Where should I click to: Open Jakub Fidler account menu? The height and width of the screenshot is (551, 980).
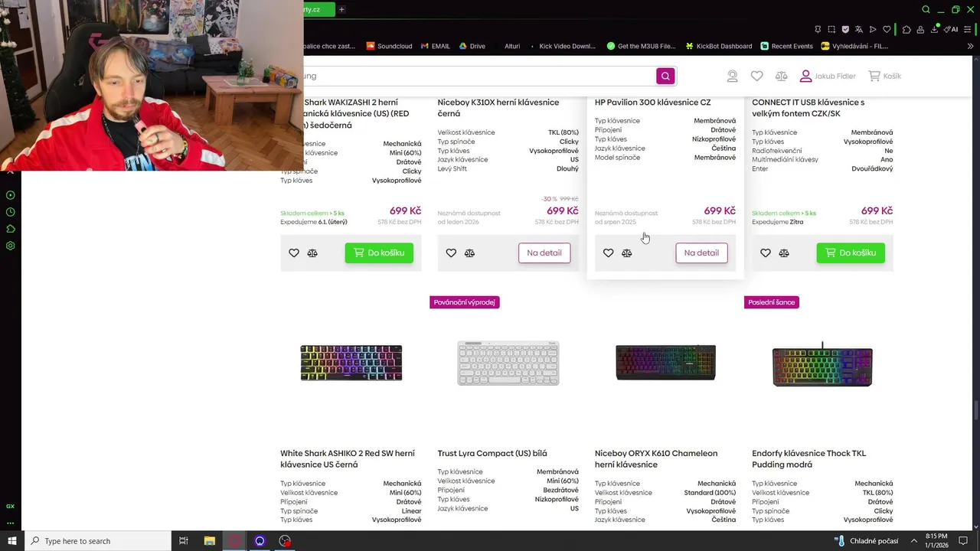[x=828, y=76]
